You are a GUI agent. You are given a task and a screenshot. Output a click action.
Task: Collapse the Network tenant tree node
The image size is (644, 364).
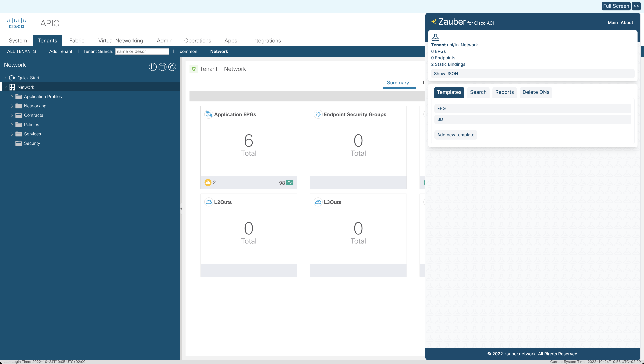pyautogui.click(x=5, y=87)
